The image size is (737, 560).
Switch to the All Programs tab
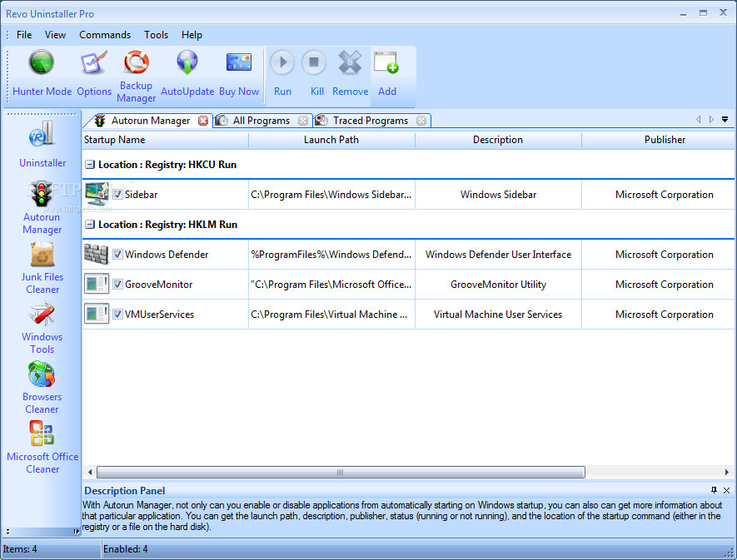[261, 121]
